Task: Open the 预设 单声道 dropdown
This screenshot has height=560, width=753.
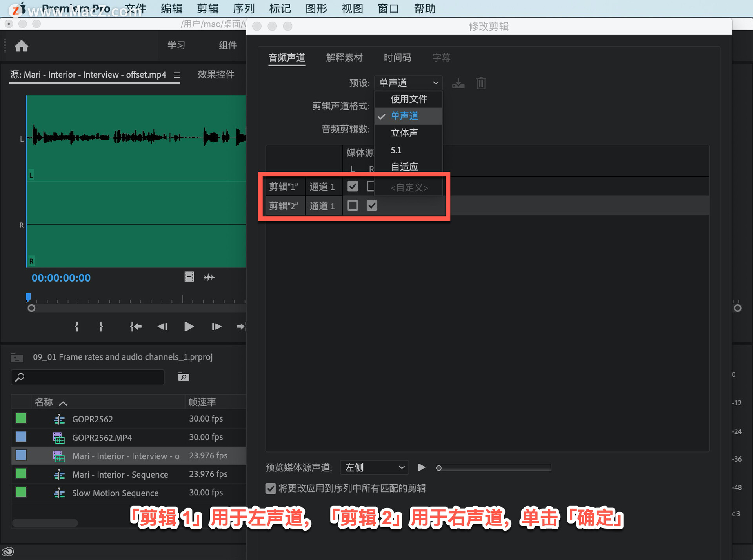Action: 408,83
